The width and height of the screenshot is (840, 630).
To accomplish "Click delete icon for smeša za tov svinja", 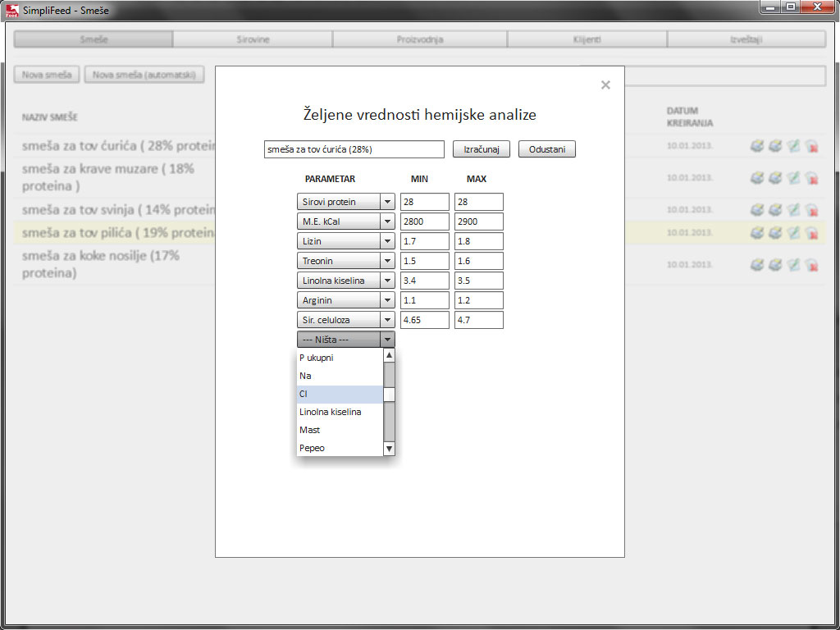I will (811, 209).
